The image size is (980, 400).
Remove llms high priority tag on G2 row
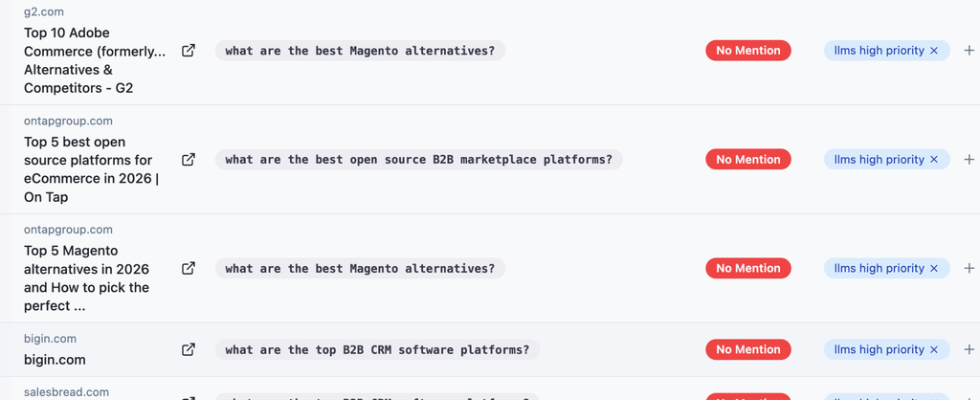coord(934,51)
